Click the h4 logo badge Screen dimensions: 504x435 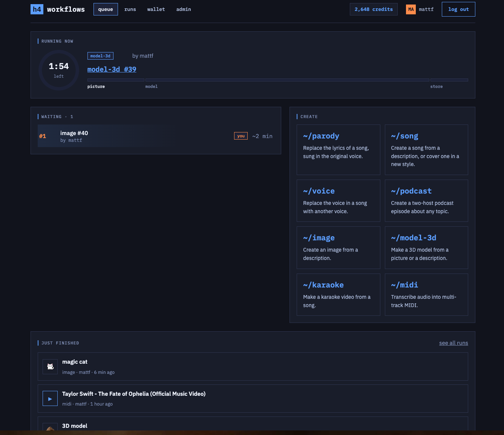pos(37,9)
